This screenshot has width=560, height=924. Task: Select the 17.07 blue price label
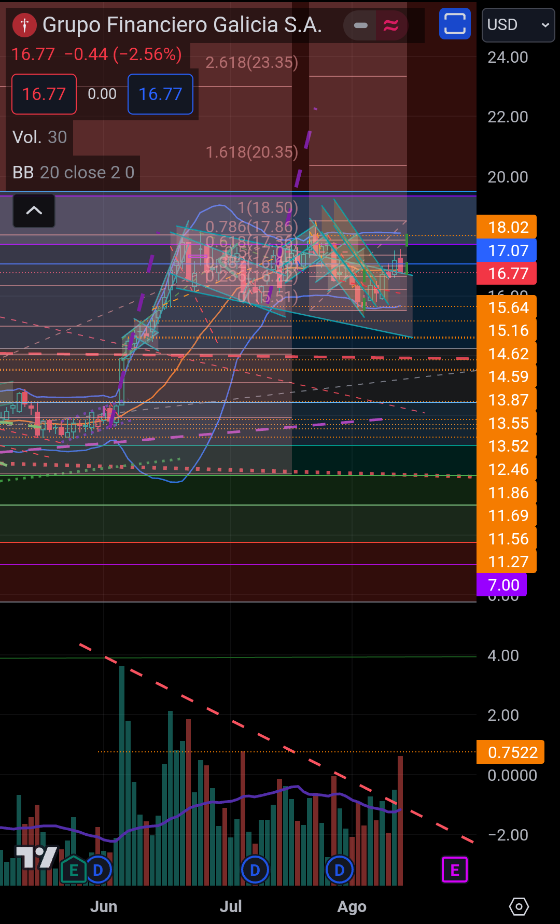507,250
